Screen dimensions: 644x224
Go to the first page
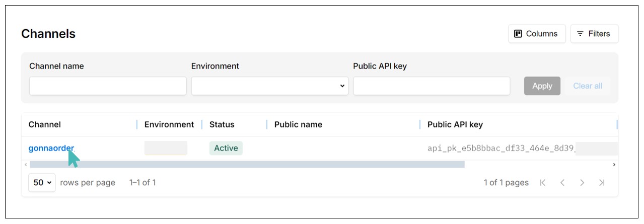pyautogui.click(x=542, y=183)
